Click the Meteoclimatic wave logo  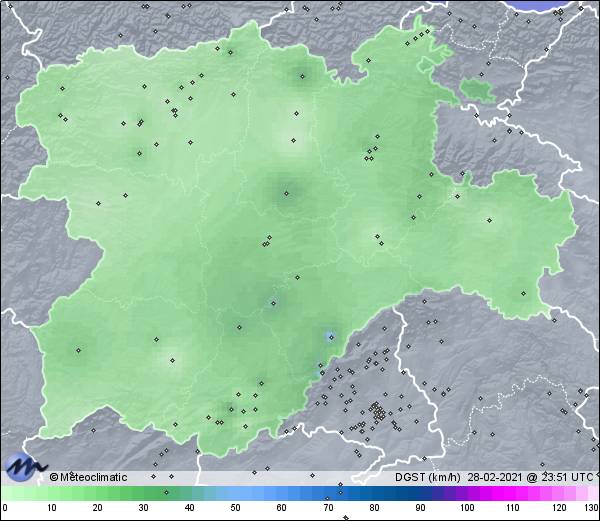(25, 467)
